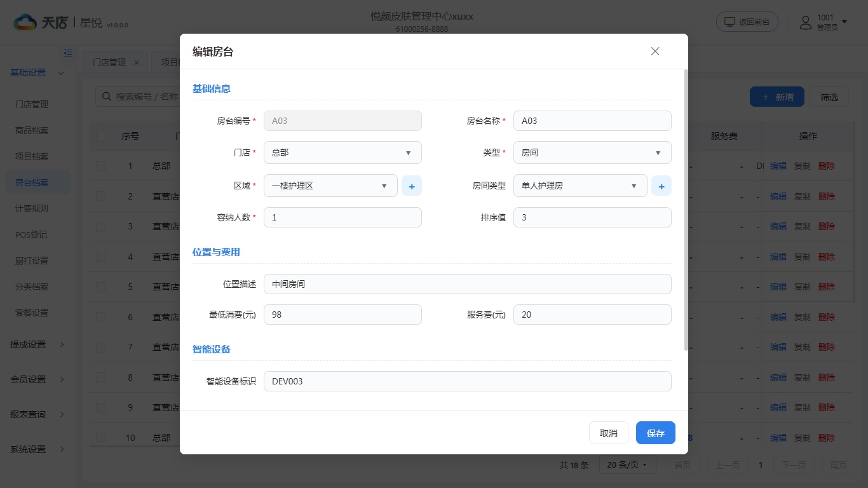
Task: Tick the checkbox for row 8
Action: (x=101, y=377)
